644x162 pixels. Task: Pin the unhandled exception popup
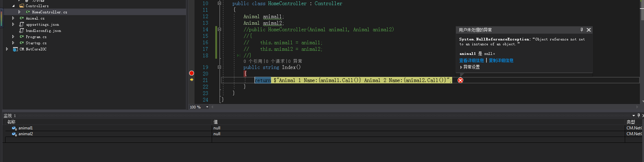[582, 30]
